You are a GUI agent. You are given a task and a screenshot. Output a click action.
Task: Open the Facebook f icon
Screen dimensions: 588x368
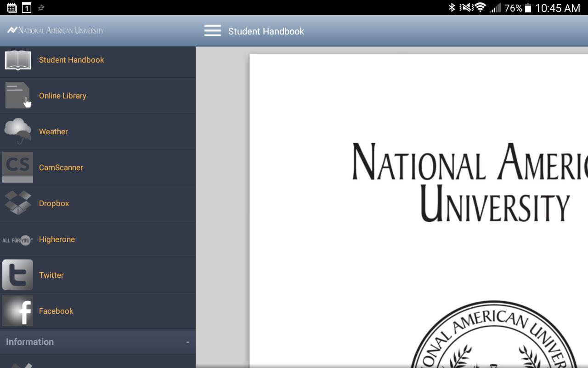pos(17,310)
